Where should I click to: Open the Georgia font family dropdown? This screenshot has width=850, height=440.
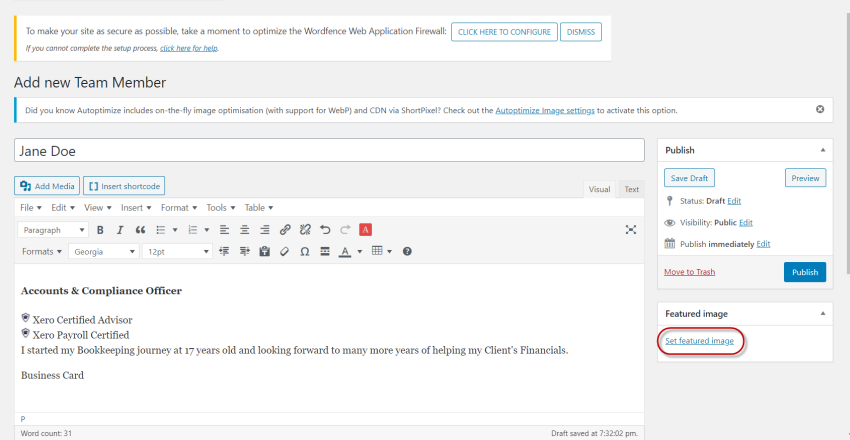(103, 251)
